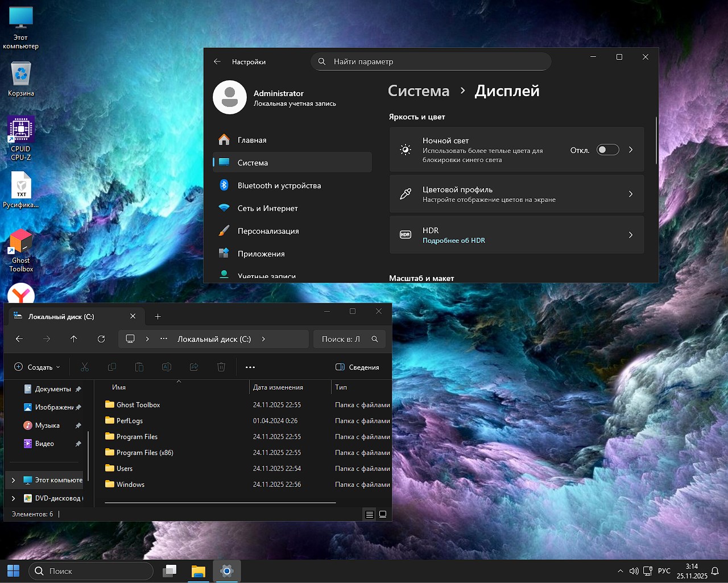Open Task View from the taskbar
The height and width of the screenshot is (583, 728).
click(169, 571)
